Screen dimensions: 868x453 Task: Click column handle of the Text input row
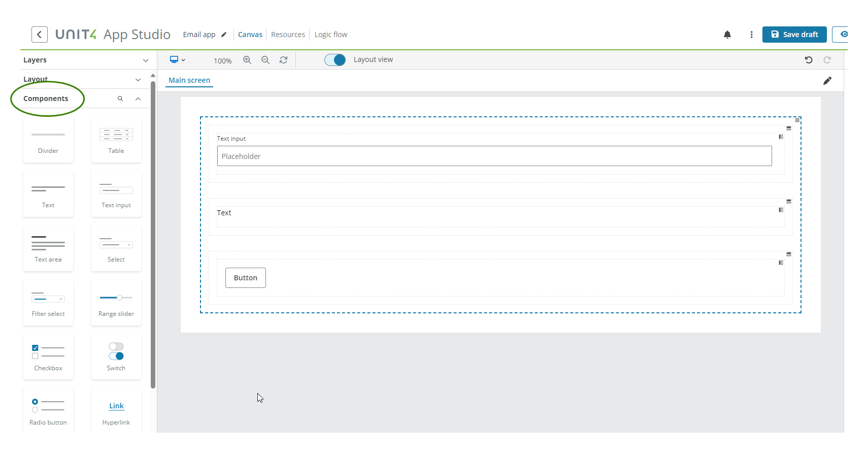click(x=781, y=137)
